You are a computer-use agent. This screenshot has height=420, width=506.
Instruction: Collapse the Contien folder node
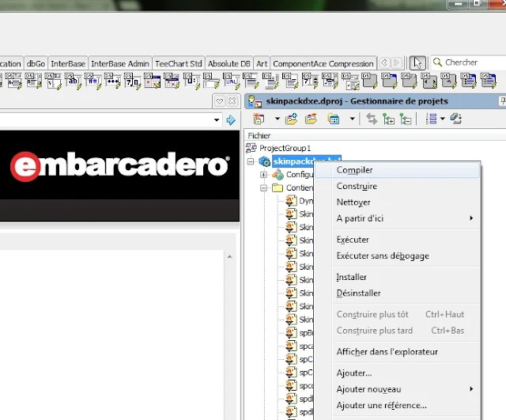pyautogui.click(x=263, y=187)
